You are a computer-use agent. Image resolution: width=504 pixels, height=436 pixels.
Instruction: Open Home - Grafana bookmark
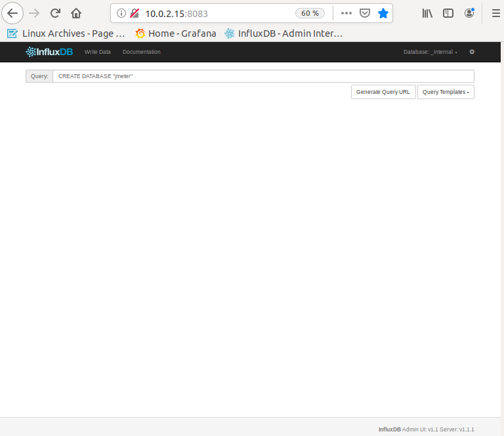(176, 33)
